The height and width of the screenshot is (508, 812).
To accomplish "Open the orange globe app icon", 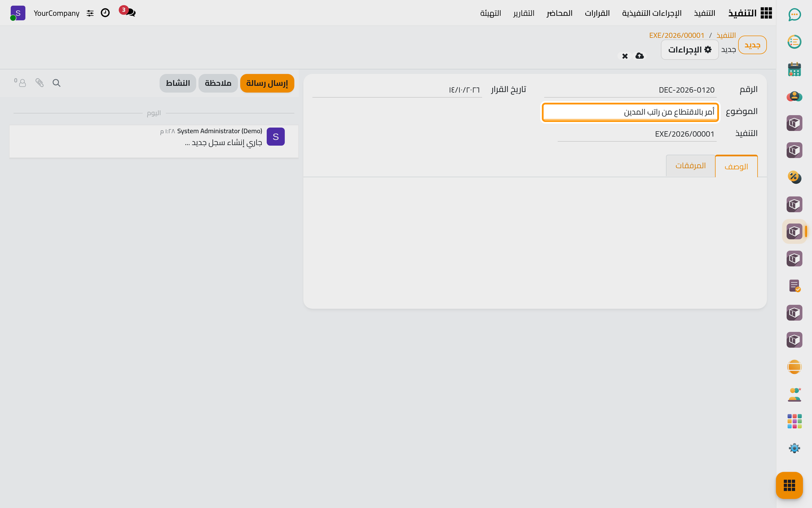I will pyautogui.click(x=794, y=367).
